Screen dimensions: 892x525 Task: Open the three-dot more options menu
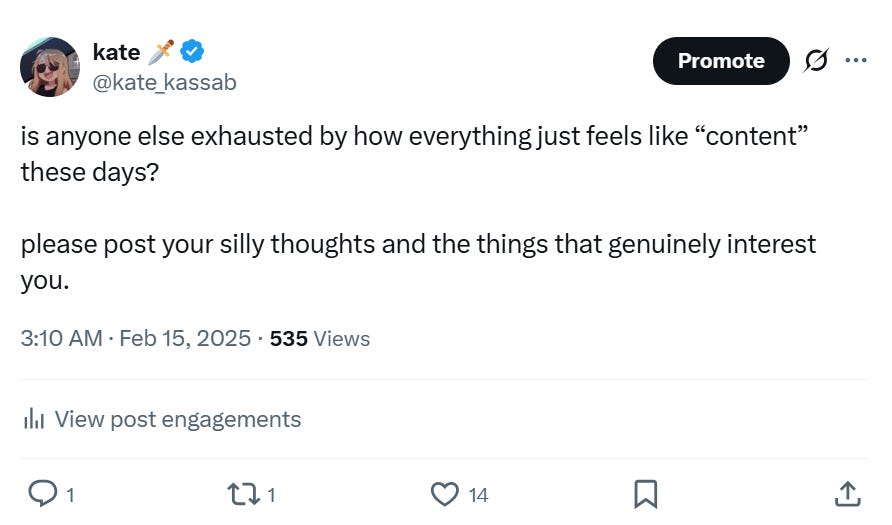(856, 60)
